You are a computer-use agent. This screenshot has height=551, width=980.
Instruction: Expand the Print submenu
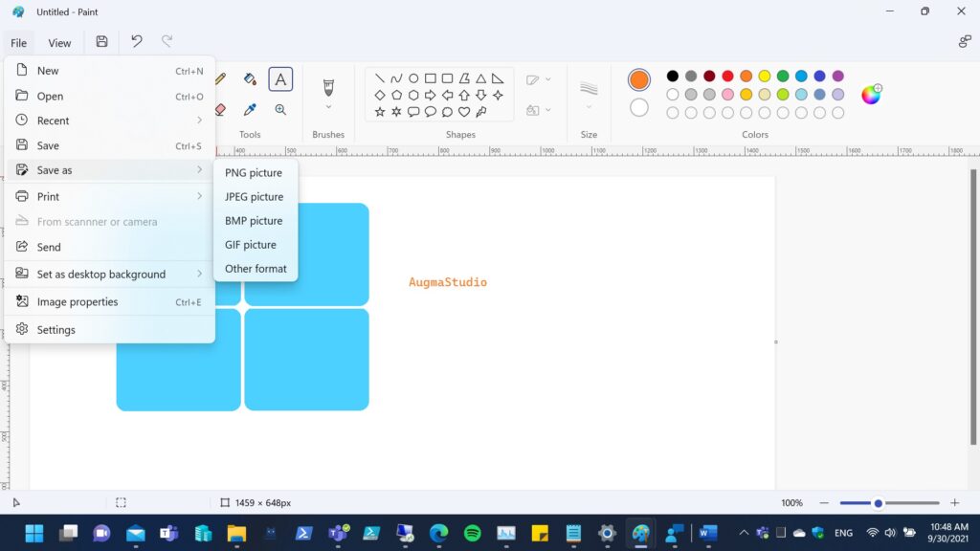coord(107,196)
